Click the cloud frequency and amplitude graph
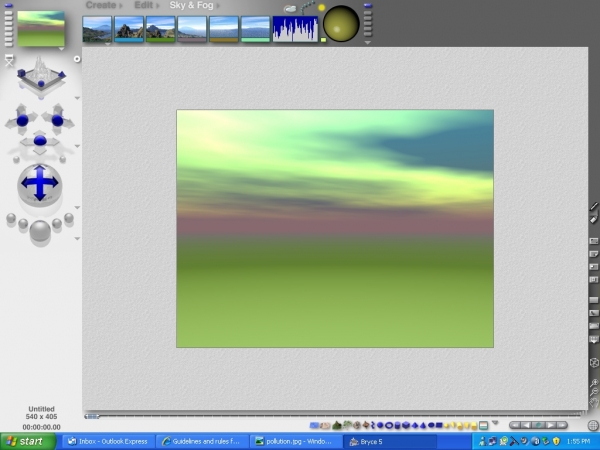Screen dimensions: 600x450 pyautogui.click(x=295, y=29)
